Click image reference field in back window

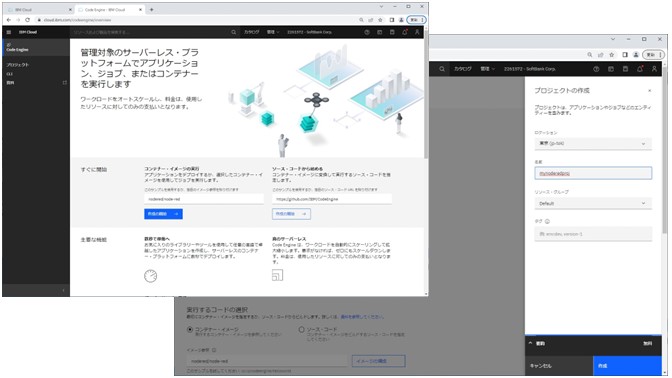pos(267,361)
